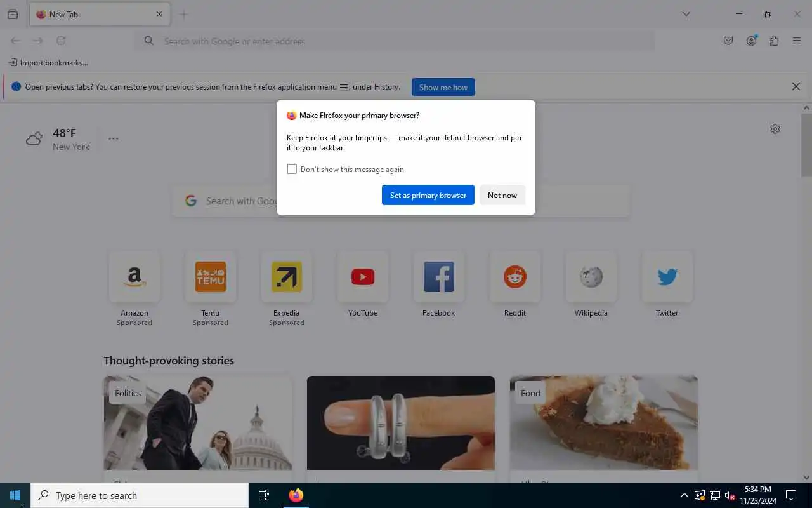This screenshot has height=508, width=812.
Task: Open a new tab with plus icon
Action: (x=183, y=14)
